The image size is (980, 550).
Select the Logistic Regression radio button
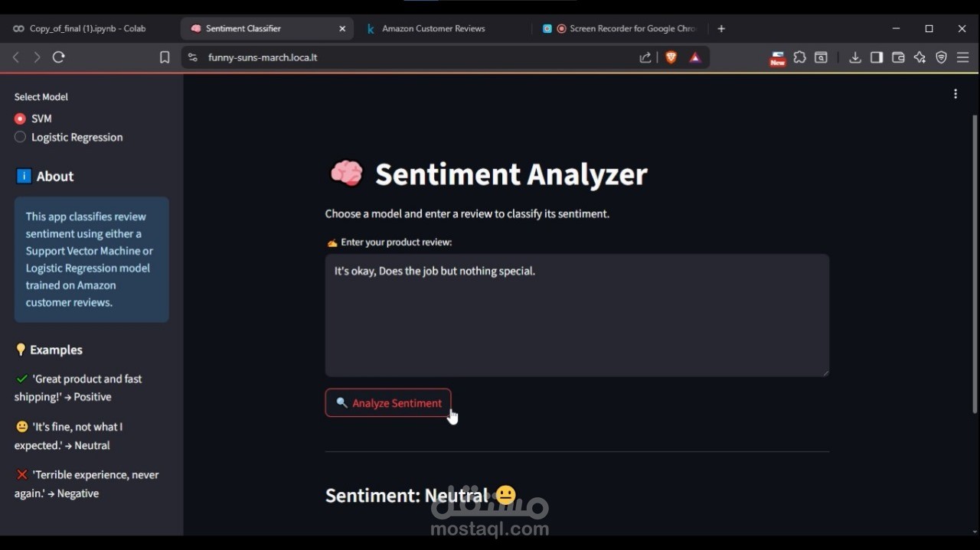(21, 137)
